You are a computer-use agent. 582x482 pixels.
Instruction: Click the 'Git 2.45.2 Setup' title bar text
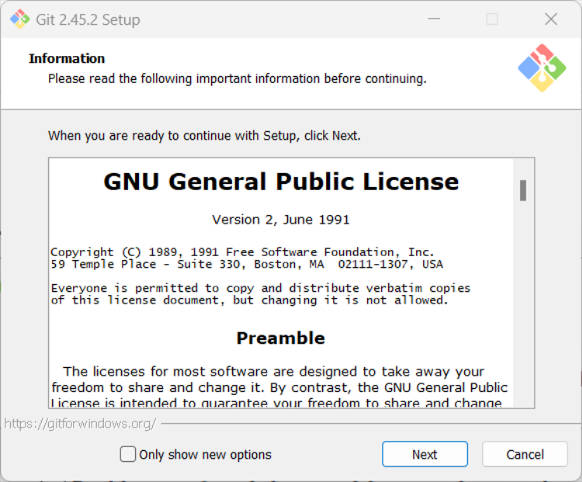coord(88,20)
